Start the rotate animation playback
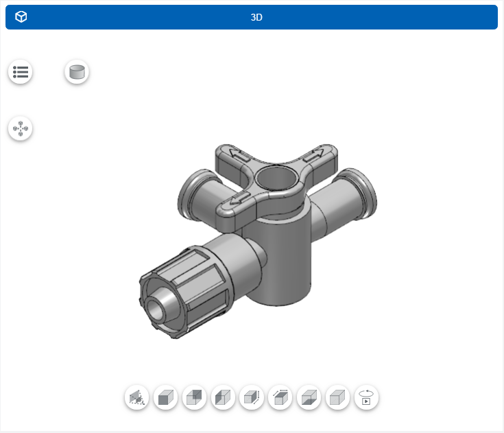Image resolution: width=504 pixels, height=433 pixels. (x=366, y=397)
